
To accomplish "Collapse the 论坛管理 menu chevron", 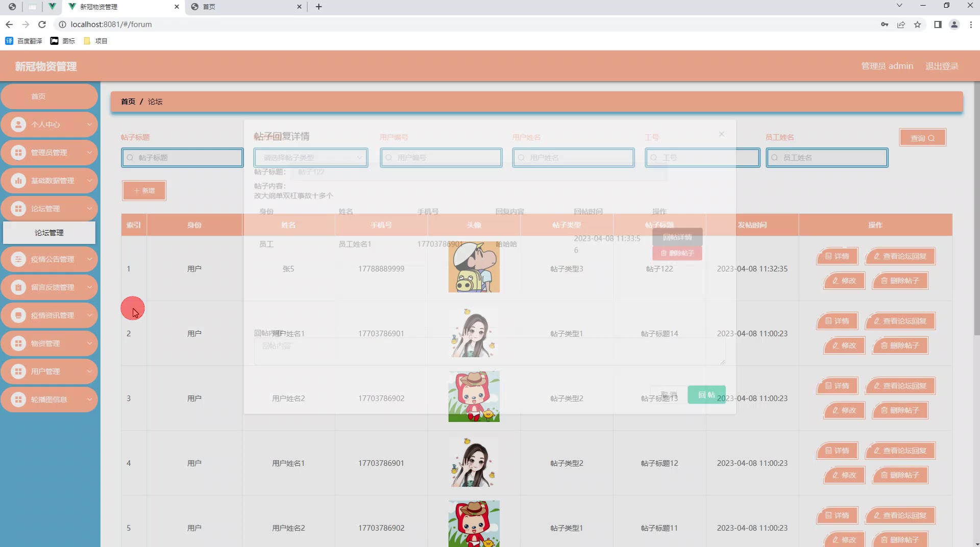I will pos(89,209).
